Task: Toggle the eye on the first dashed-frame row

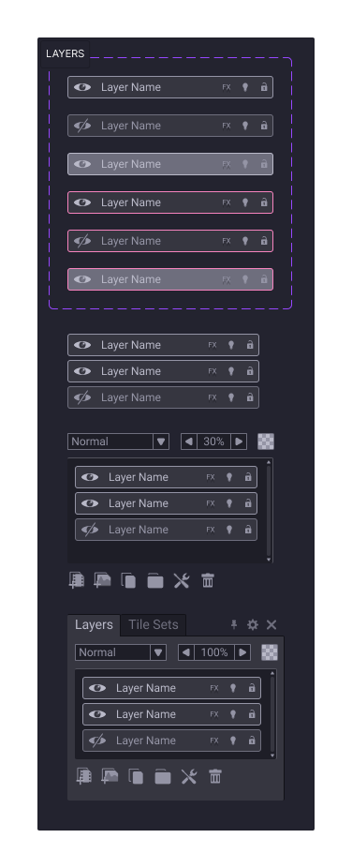Action: coord(82,87)
